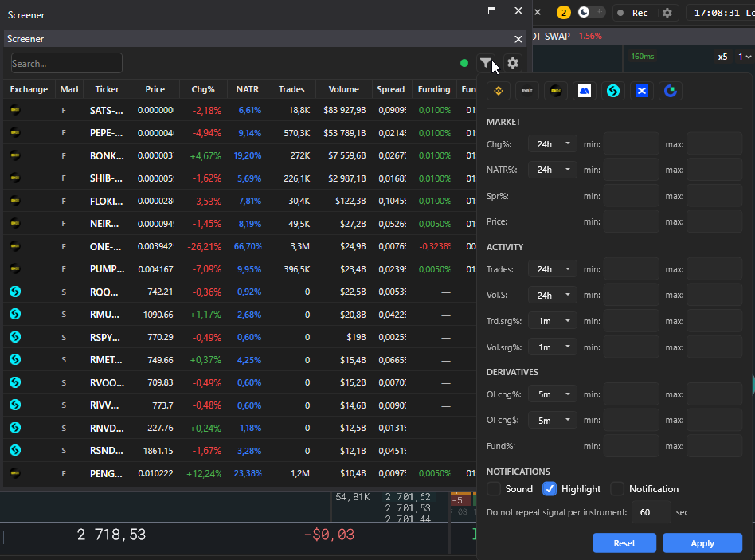
Task: Enable the Sound notification checkbox
Action: click(x=494, y=489)
